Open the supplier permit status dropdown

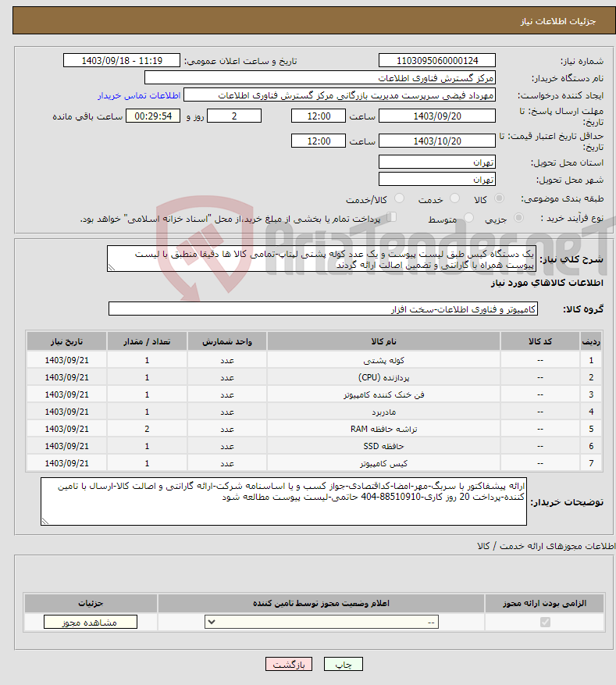pyautogui.click(x=322, y=622)
